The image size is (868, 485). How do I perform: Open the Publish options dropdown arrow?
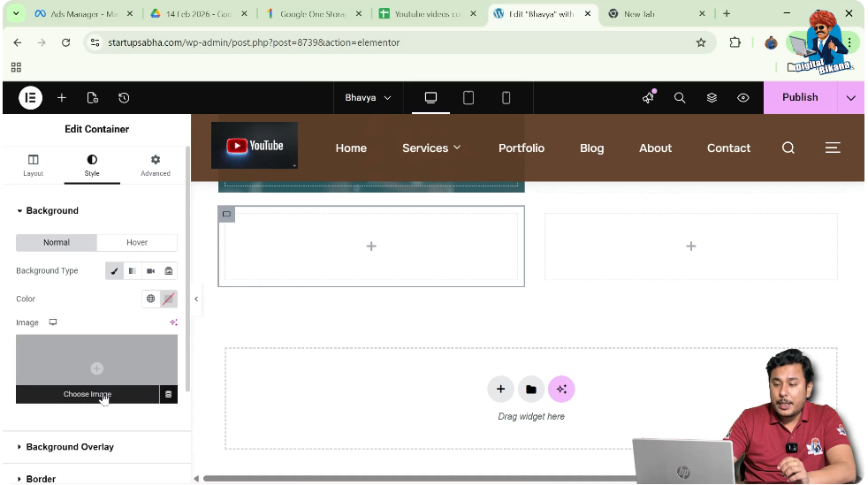coord(850,98)
